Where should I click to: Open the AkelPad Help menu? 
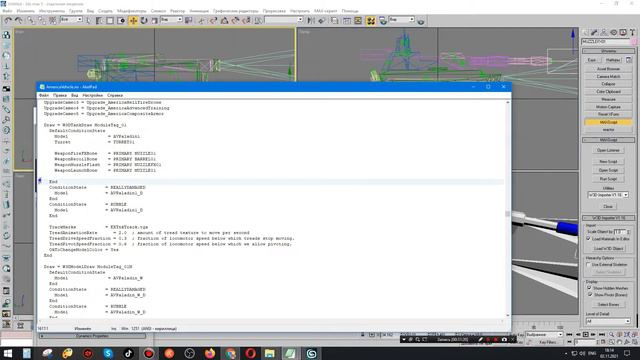coord(115,95)
